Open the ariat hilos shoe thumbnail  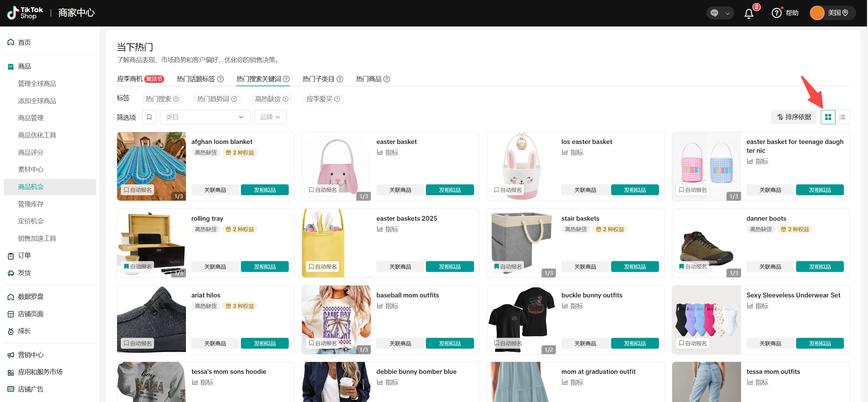click(151, 314)
